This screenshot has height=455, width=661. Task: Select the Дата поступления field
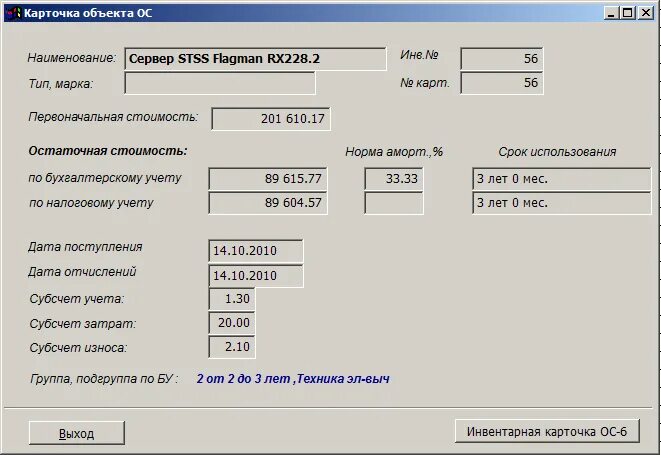255,251
